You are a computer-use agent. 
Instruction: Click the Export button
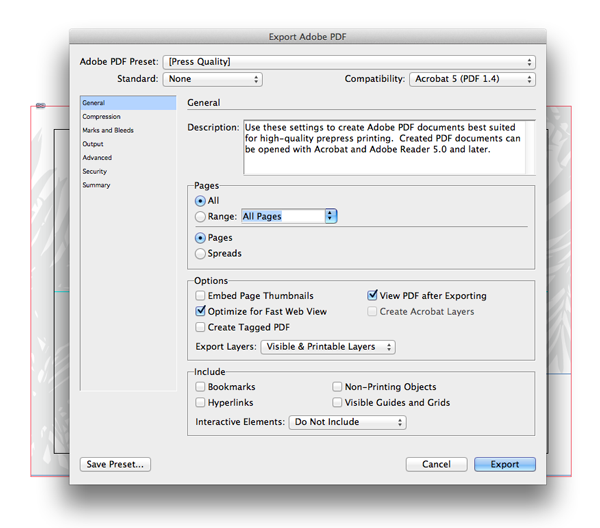click(505, 464)
